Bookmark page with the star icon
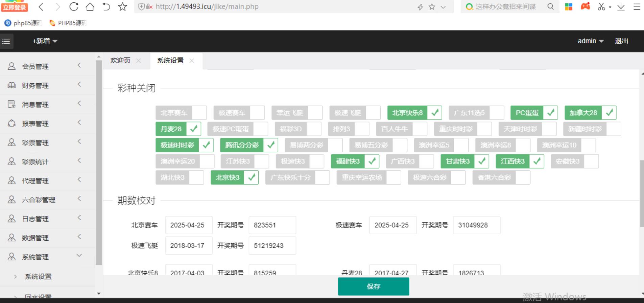Viewport: 644px width, 303px height. click(122, 7)
